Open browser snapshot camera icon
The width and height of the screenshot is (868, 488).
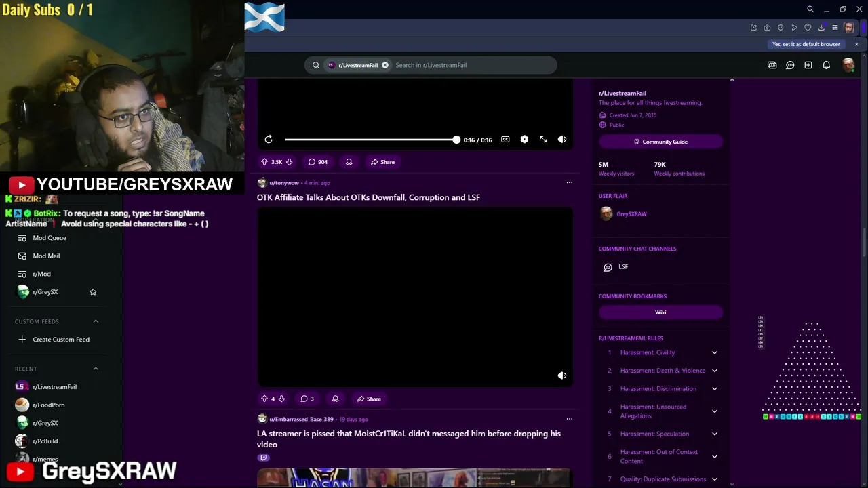767,28
